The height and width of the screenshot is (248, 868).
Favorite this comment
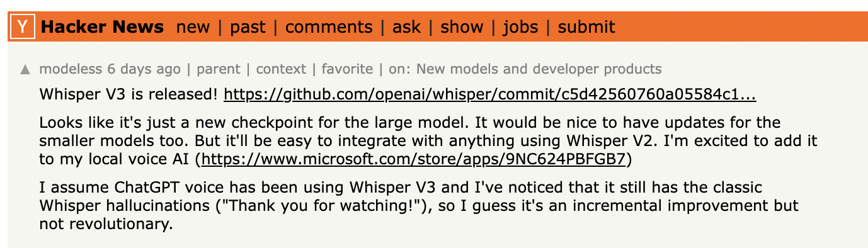[347, 69]
